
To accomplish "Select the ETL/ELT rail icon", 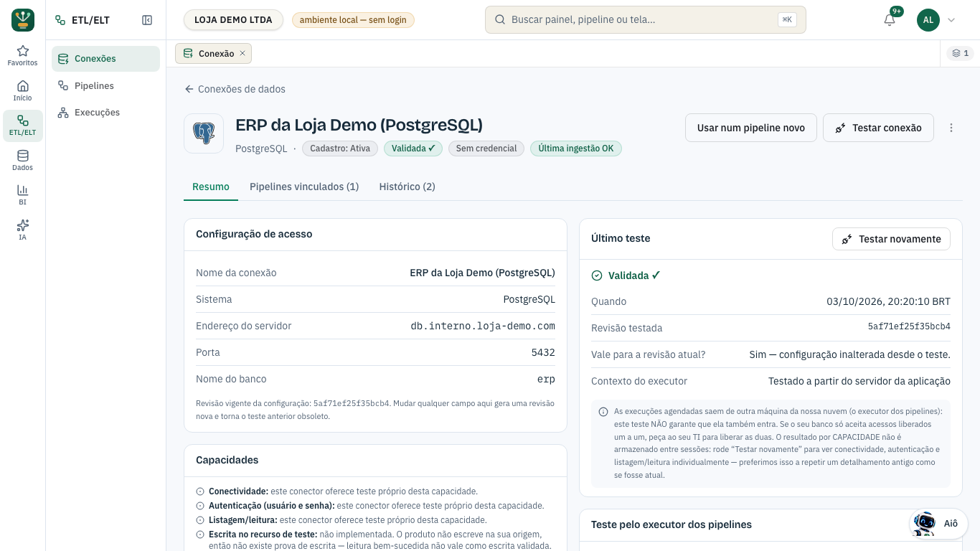I will 23,126.
